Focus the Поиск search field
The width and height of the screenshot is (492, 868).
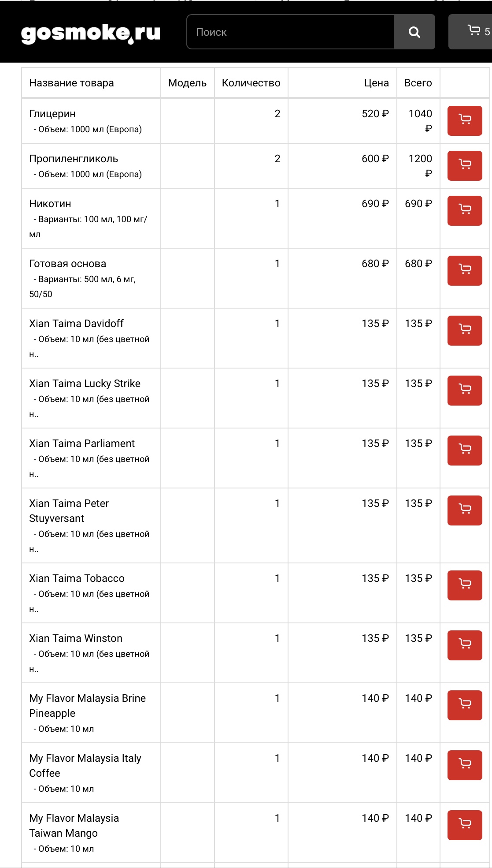pos(290,32)
